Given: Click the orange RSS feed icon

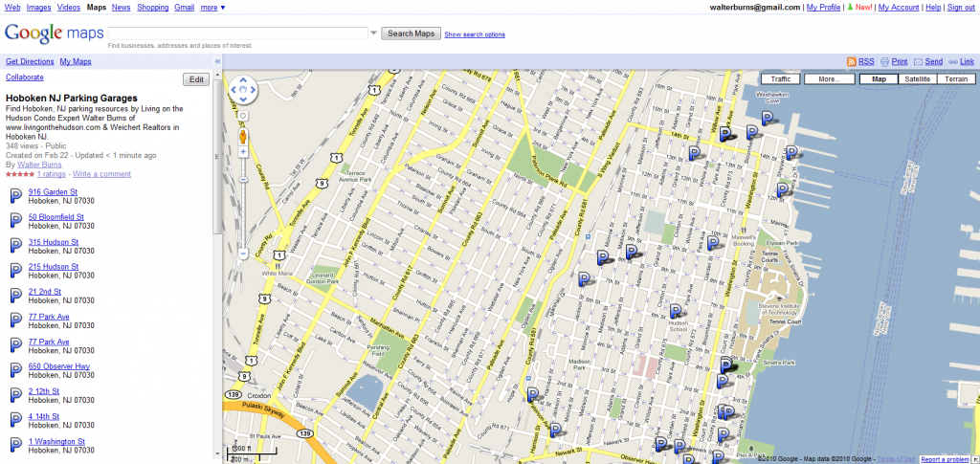Looking at the screenshot, I should [851, 62].
